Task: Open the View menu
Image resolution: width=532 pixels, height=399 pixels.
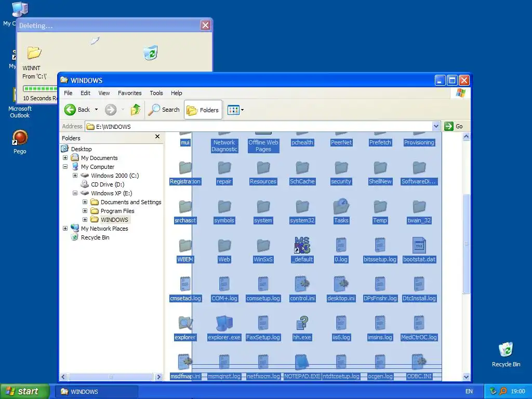Action: click(x=104, y=93)
